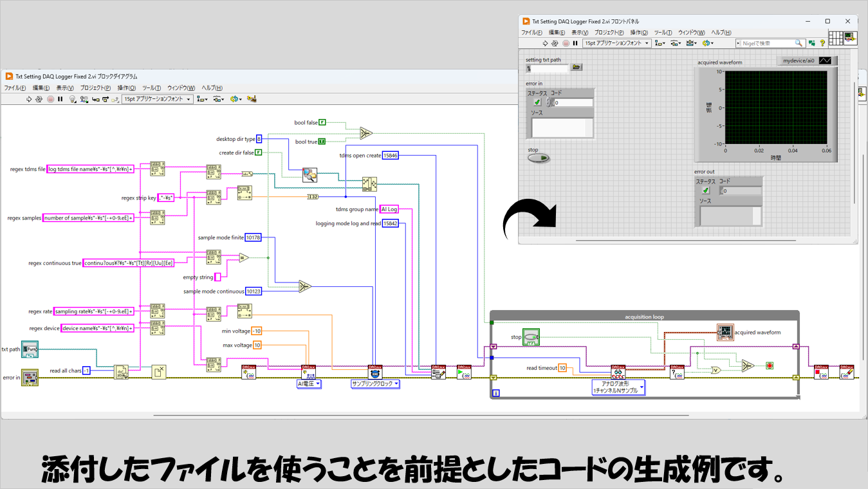Open the サンプリングクロック polymorphic selector
Image resolution: width=868 pixels, height=489 pixels.
(375, 384)
